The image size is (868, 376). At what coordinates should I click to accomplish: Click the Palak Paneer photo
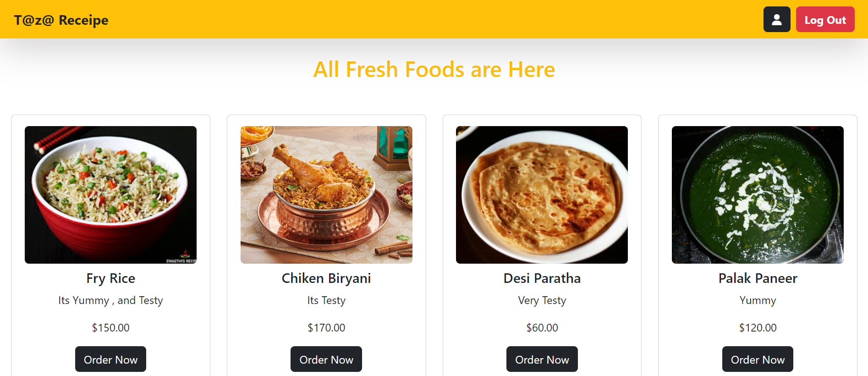(x=757, y=194)
